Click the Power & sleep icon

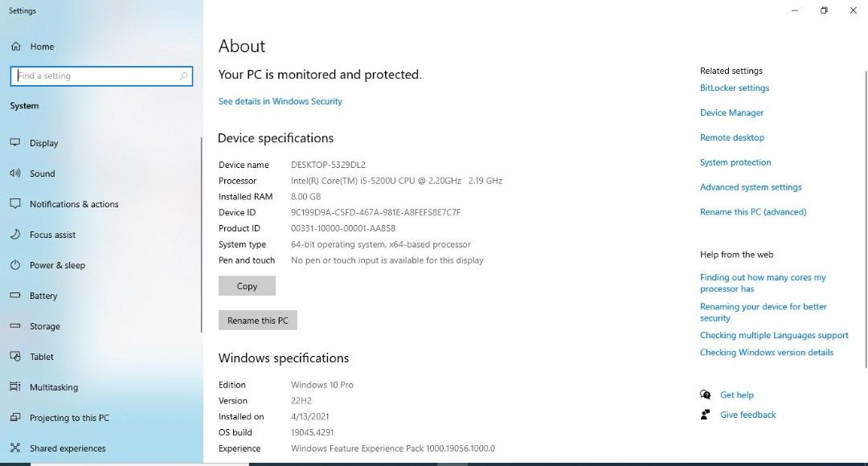[15, 265]
